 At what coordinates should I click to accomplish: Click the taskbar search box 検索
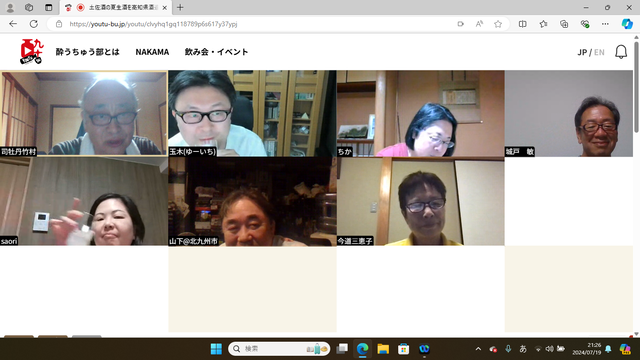279,349
